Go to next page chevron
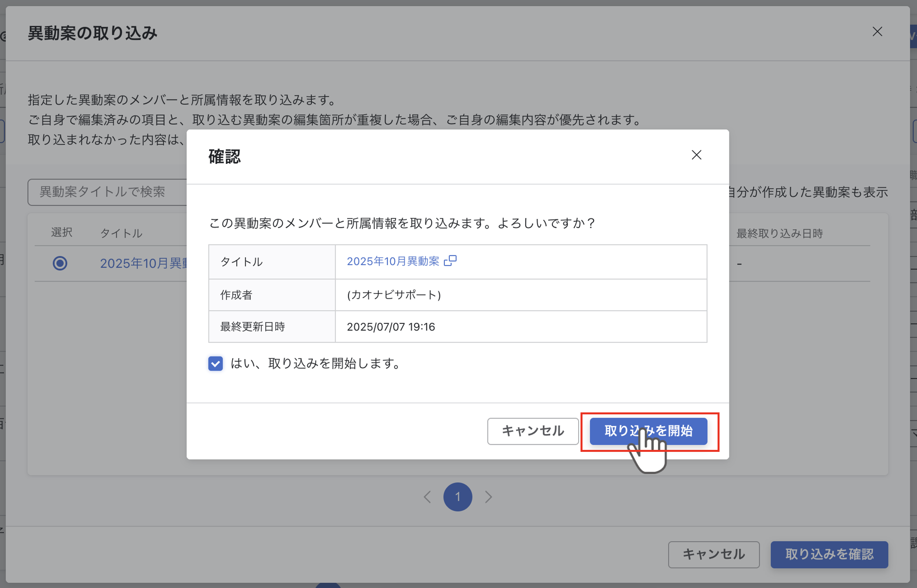Image resolution: width=917 pixels, height=588 pixels. click(x=489, y=497)
